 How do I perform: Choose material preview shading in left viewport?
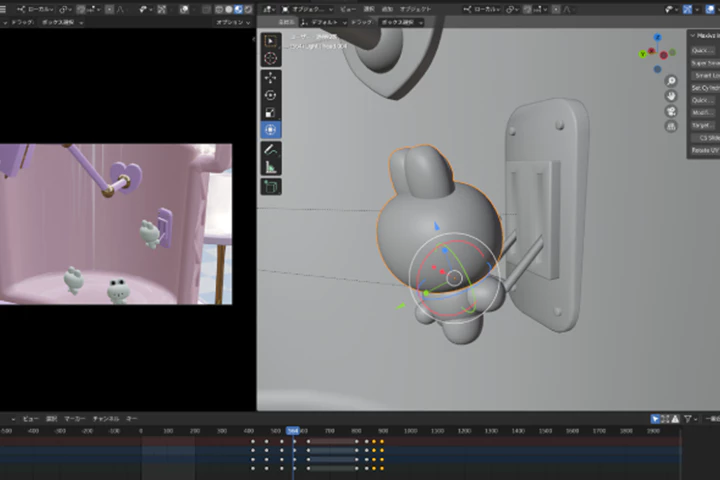click(238, 9)
